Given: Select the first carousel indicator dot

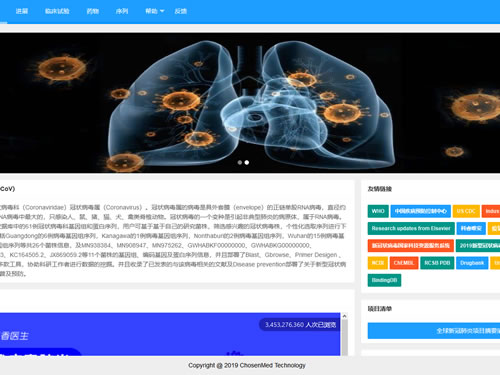Looking at the screenshot, I should 240,163.
